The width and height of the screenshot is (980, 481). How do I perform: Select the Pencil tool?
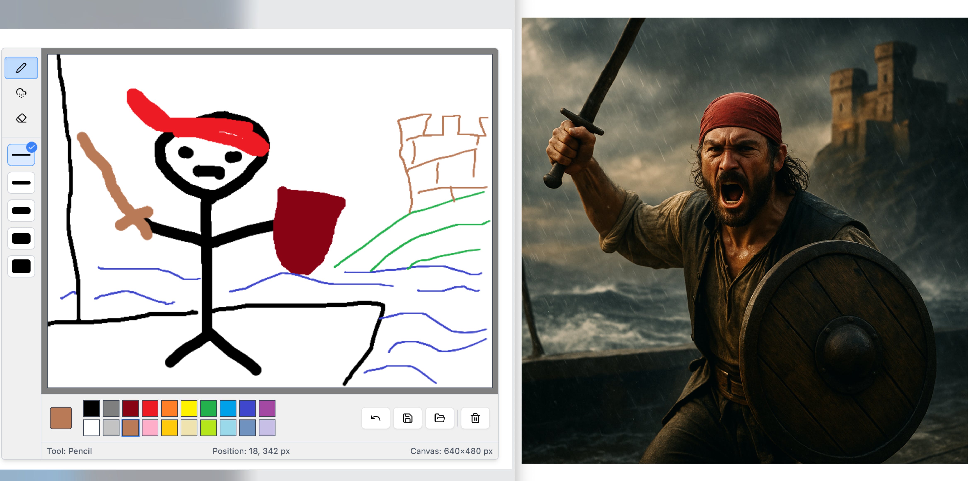(x=21, y=68)
